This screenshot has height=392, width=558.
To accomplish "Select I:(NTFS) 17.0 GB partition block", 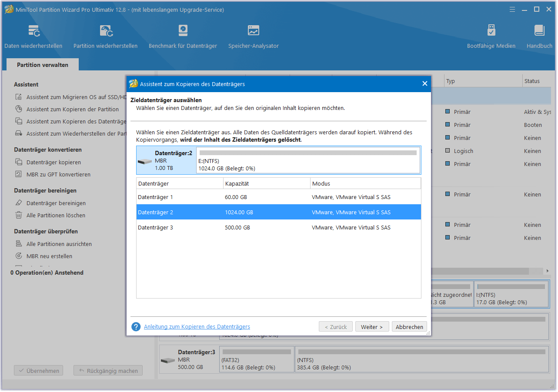I will [511, 294].
